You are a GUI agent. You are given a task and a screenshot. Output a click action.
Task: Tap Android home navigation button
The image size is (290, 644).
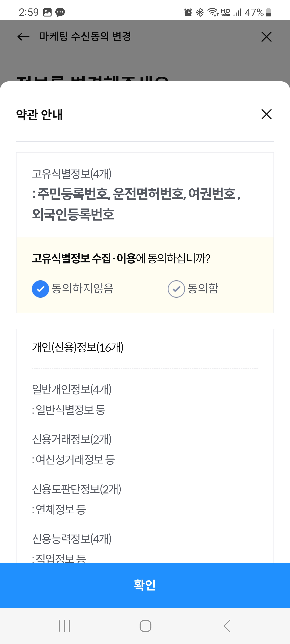pyautogui.click(x=145, y=626)
